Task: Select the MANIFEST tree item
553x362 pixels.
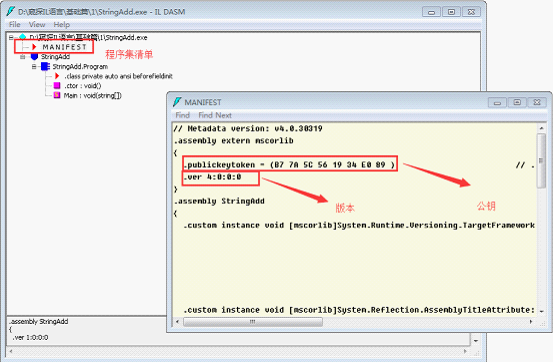Action: (x=64, y=47)
